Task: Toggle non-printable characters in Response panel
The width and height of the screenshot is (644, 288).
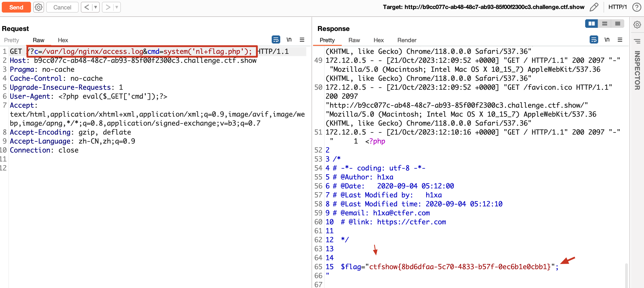Action: coord(607,39)
